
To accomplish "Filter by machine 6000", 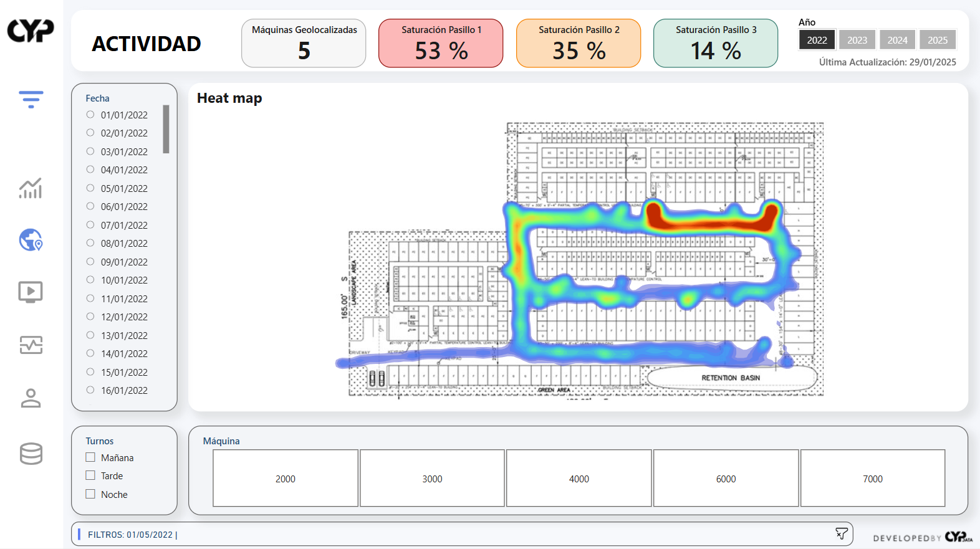I will click(x=726, y=479).
